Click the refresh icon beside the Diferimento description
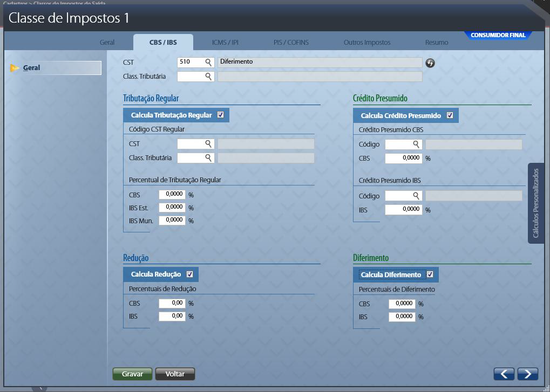 click(x=430, y=63)
